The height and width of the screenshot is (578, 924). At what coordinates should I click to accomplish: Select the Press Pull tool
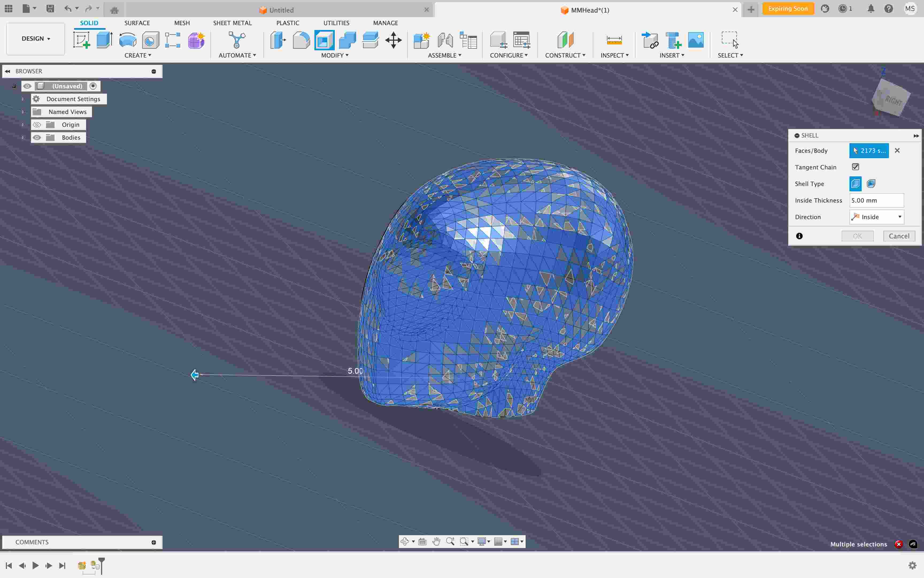(x=278, y=40)
